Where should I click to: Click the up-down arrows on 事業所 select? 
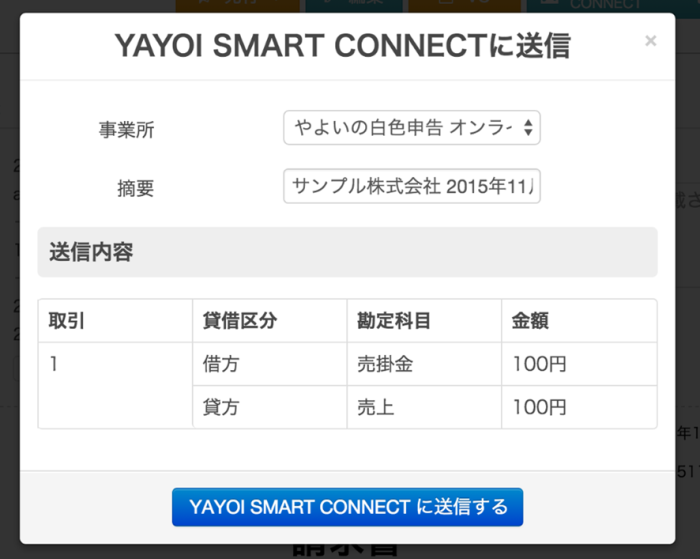(530, 128)
